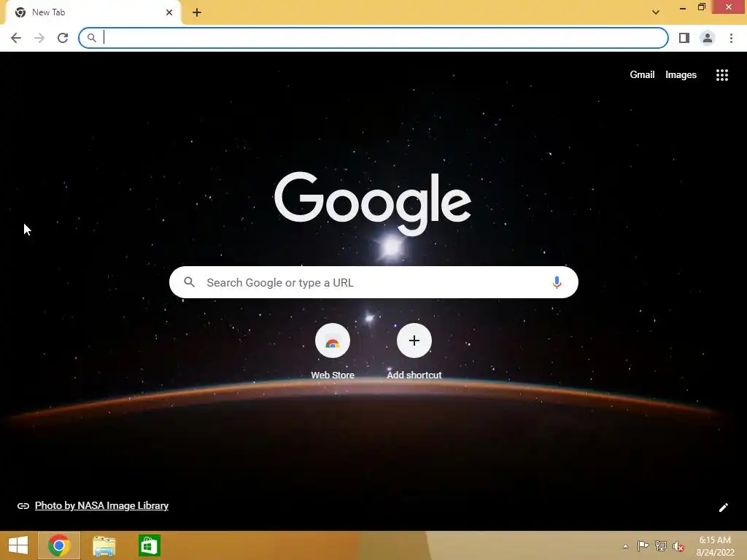Restore down the Chrome window
747x560 pixels.
[701, 7]
